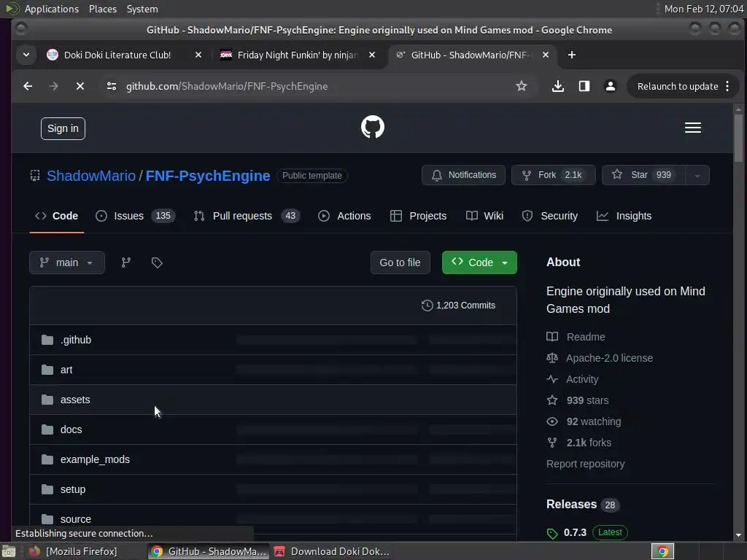Open tab search dropdown arrow
747x560 pixels.
click(x=26, y=55)
